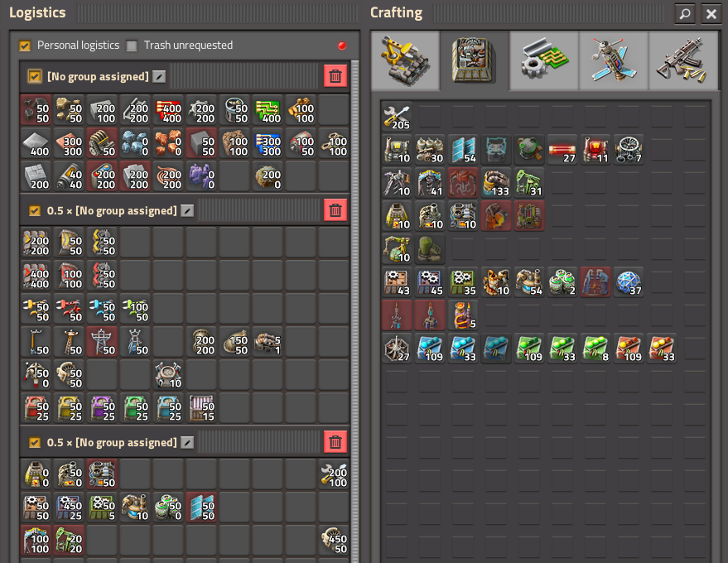This screenshot has height=563, width=728.
Task: Delete the 0.5× group containing furnaces
Action: click(x=335, y=442)
